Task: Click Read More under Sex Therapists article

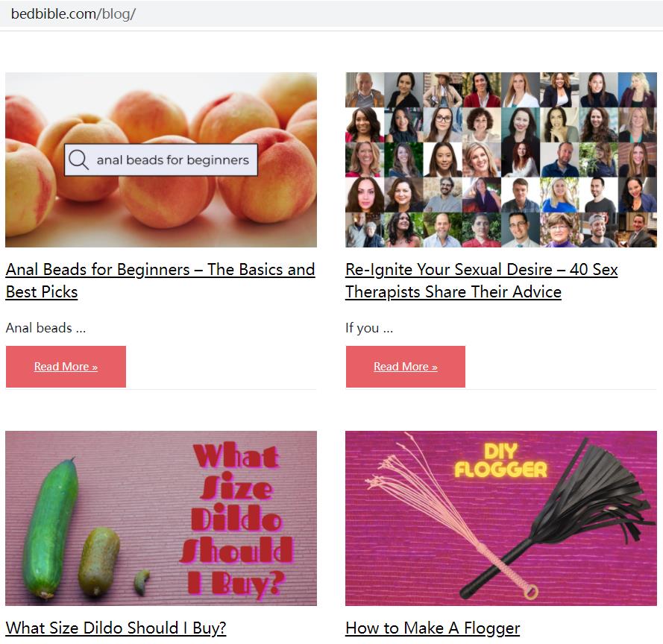Action: click(406, 367)
